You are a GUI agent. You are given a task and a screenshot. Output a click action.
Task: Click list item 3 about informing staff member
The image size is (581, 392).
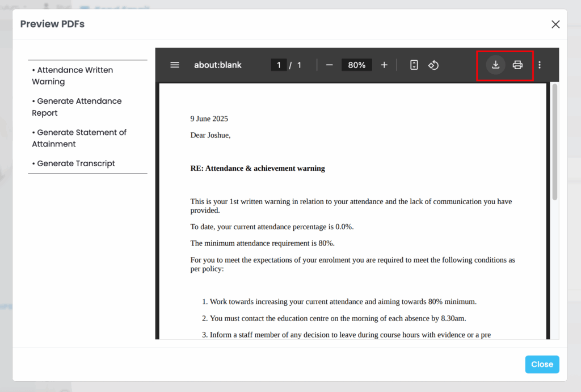point(346,335)
